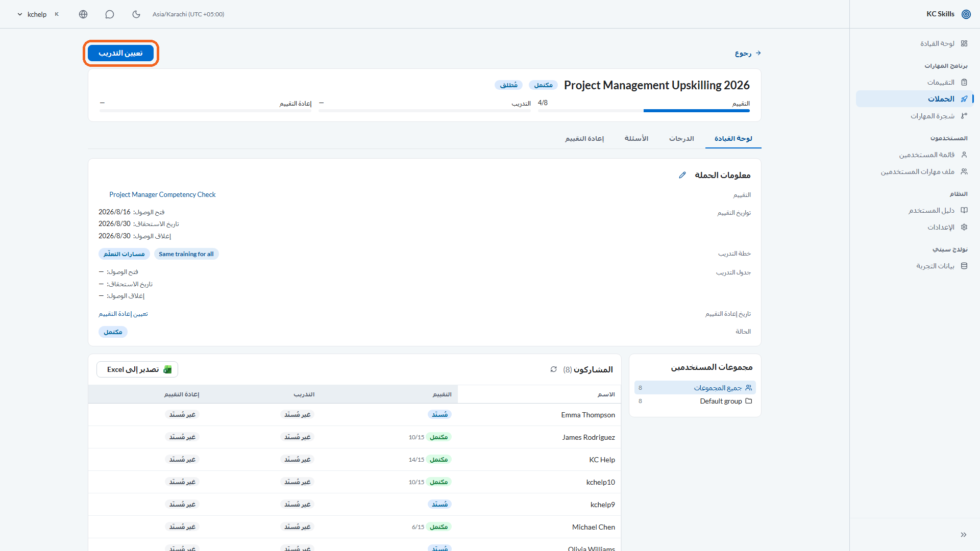Click the مُطلق status badge

[x=509, y=85]
